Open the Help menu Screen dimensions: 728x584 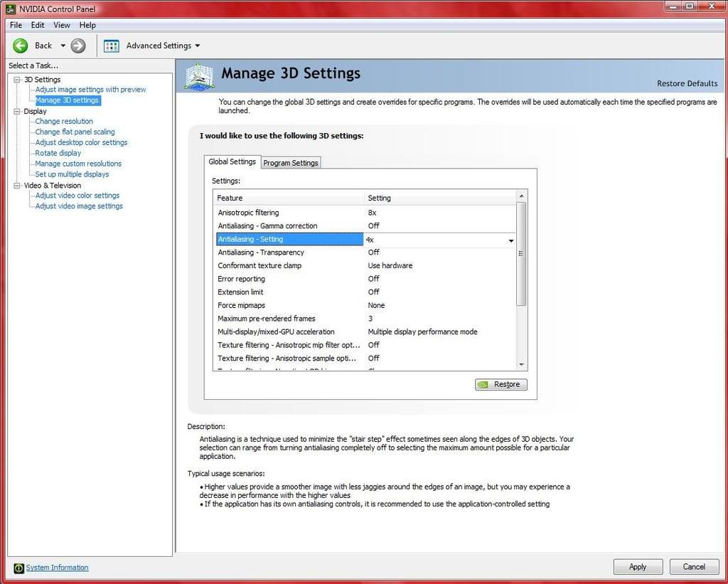tap(87, 25)
